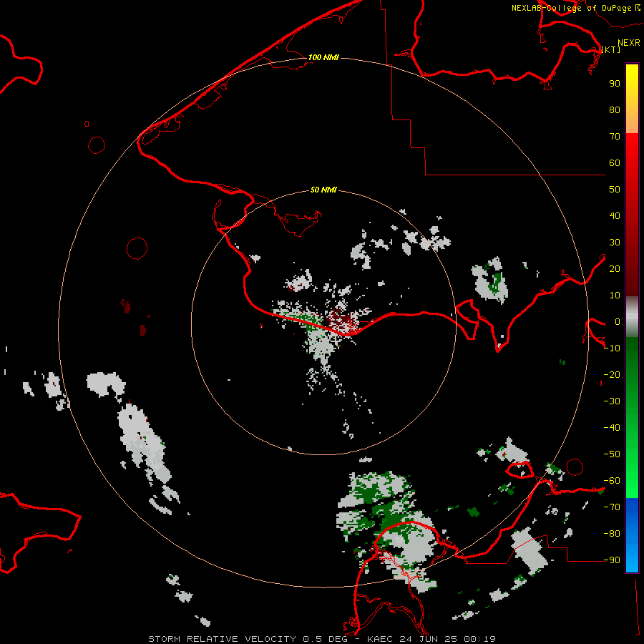Viewport: 644px width, 644px height.
Task: Click the STORM RELATIVE VELOCITY caption text
Action: click(222, 639)
